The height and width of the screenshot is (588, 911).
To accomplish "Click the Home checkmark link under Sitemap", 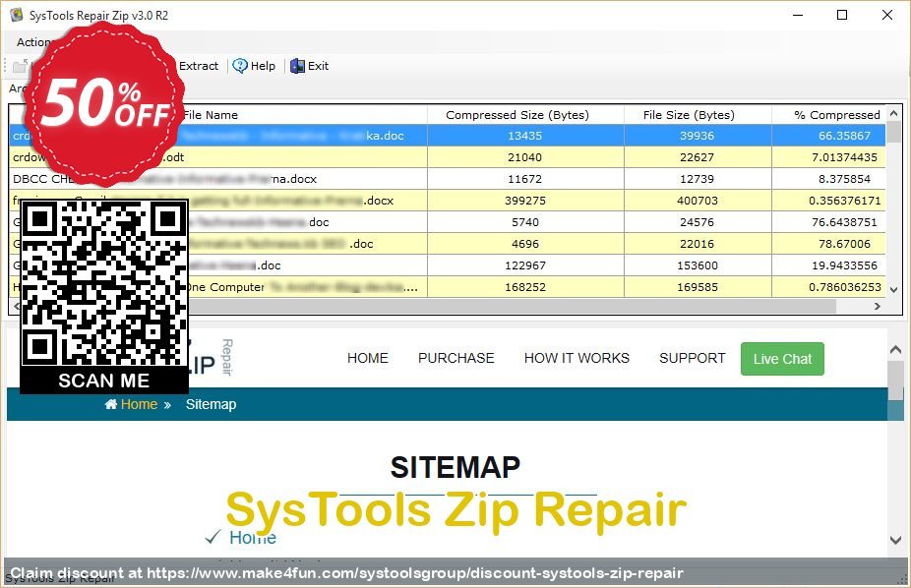I will pyautogui.click(x=252, y=538).
